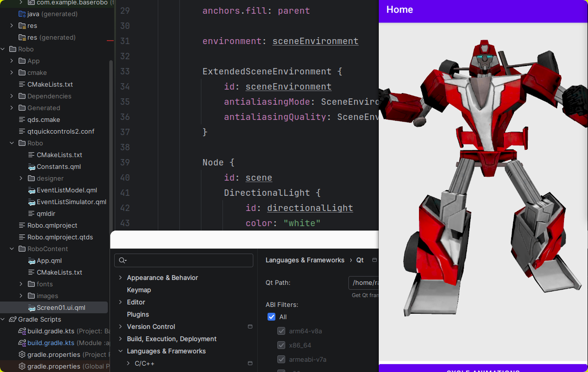Click the project-level icon next to Qt breadcrumb
The image size is (588, 372).
pyautogui.click(x=374, y=260)
